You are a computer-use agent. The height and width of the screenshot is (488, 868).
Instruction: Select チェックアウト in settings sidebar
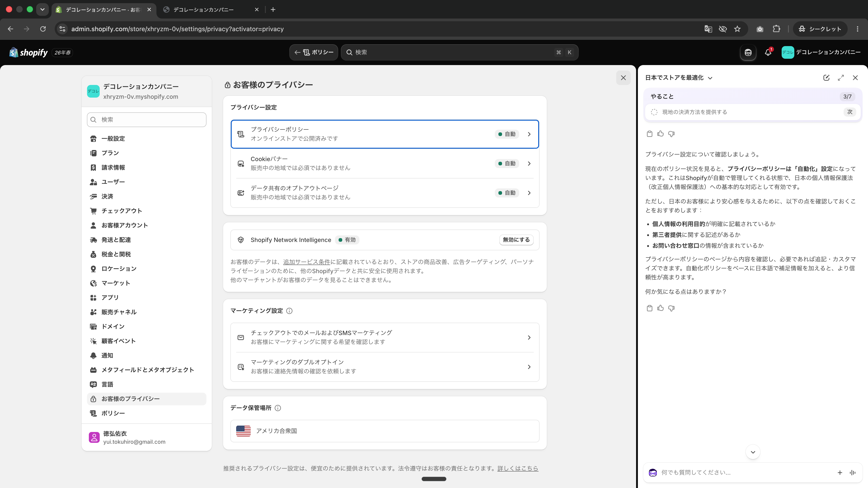146,211
